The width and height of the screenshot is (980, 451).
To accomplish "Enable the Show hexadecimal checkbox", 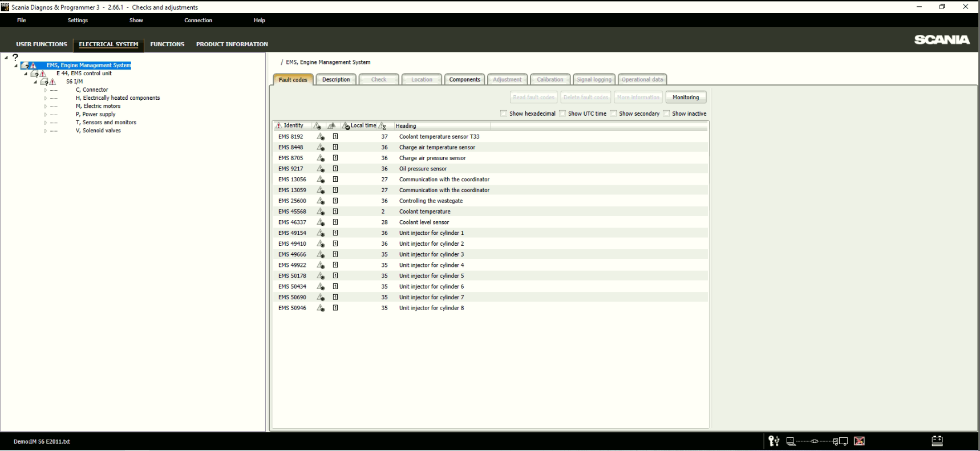I will 504,113.
